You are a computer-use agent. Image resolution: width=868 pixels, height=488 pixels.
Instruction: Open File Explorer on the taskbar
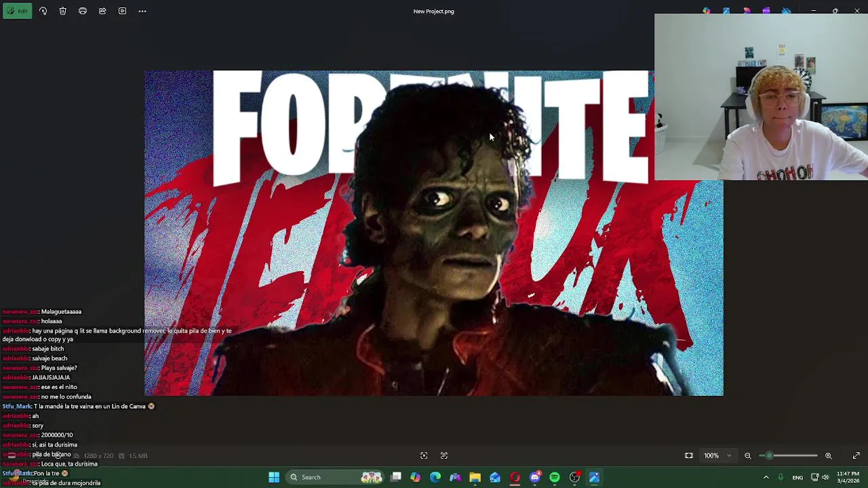click(475, 477)
